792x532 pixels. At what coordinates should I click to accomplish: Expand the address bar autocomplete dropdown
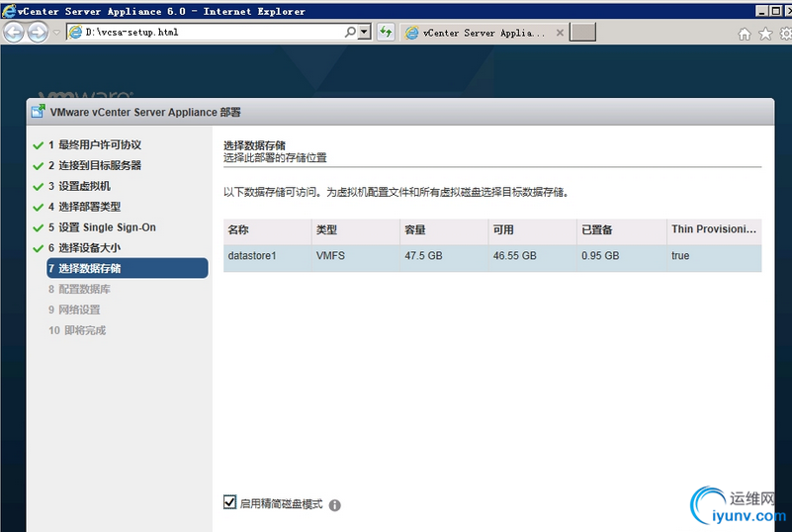[x=364, y=33]
